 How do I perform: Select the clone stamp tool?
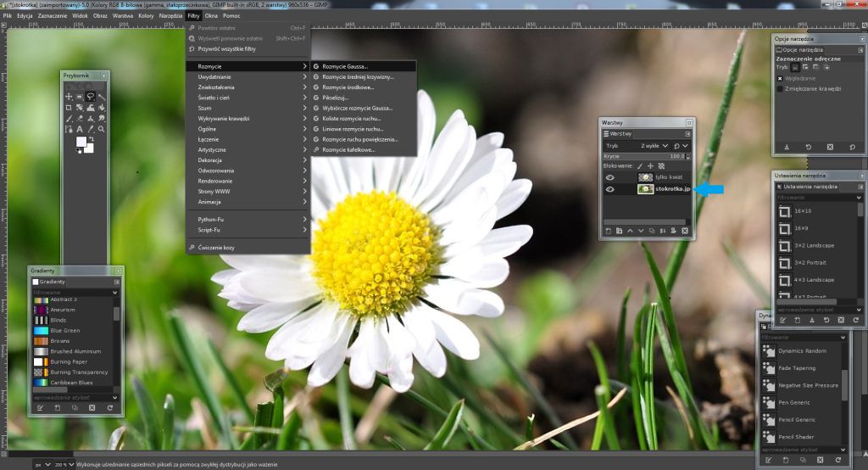pyautogui.click(x=90, y=118)
